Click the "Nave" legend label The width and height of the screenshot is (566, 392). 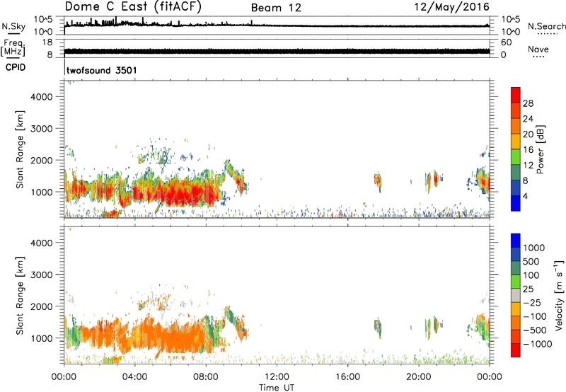[x=538, y=49]
